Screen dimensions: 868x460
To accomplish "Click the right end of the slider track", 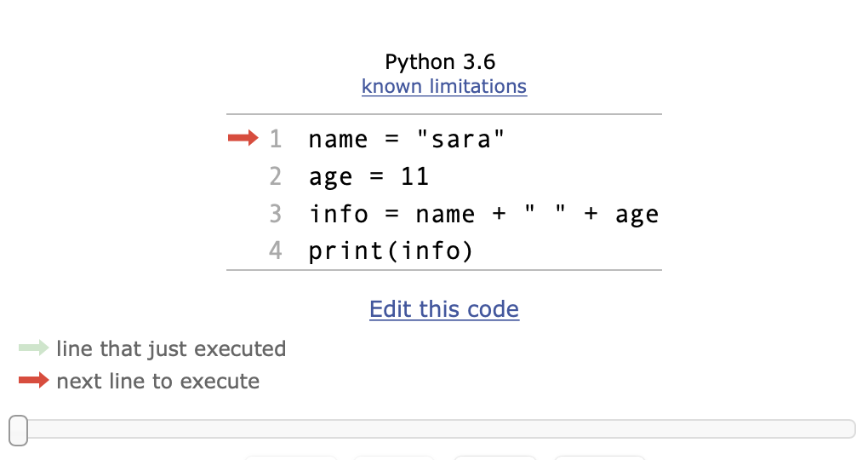I will (850, 429).
